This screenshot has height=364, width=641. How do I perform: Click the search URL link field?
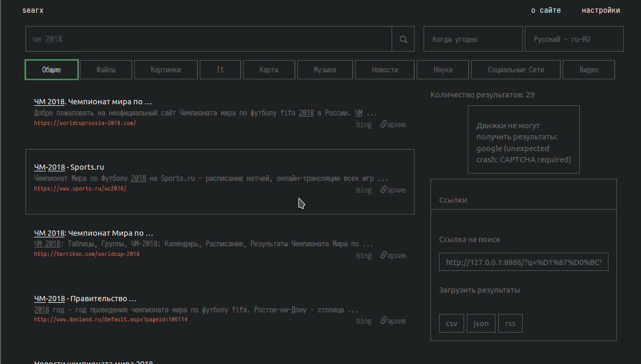pyautogui.click(x=523, y=262)
